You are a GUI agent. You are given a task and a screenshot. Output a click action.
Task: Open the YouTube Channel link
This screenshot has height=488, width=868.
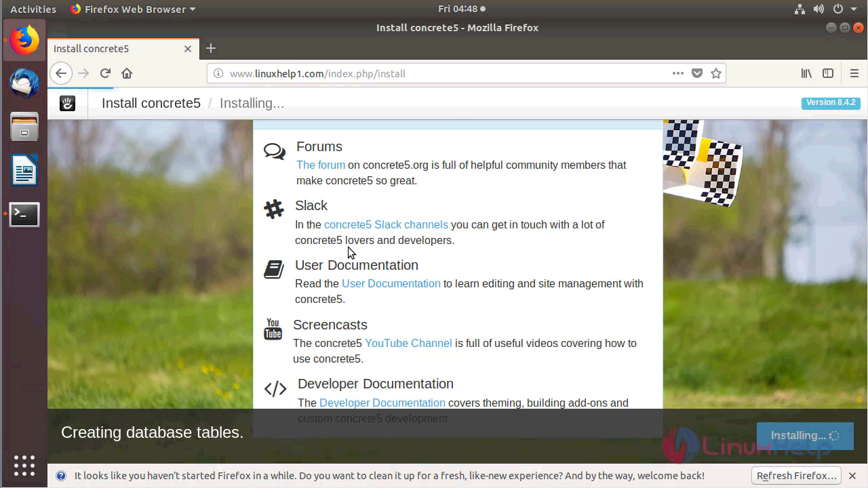pyautogui.click(x=408, y=343)
